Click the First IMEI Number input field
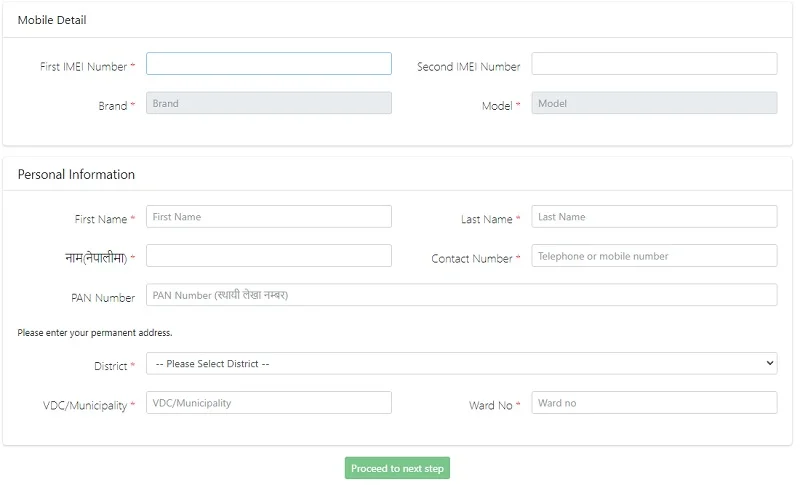Viewport: 800px width, 485px height. (269, 64)
